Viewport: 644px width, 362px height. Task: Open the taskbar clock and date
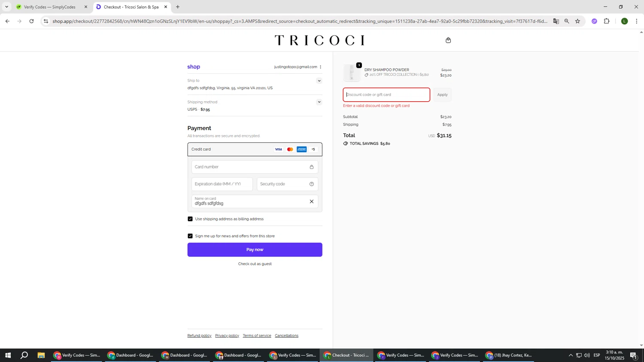coord(614,355)
